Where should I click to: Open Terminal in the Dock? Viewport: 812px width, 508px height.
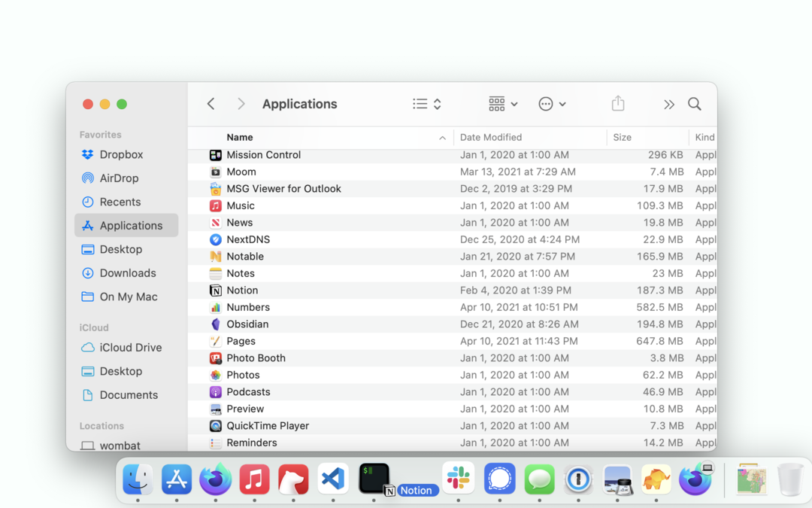click(x=374, y=478)
